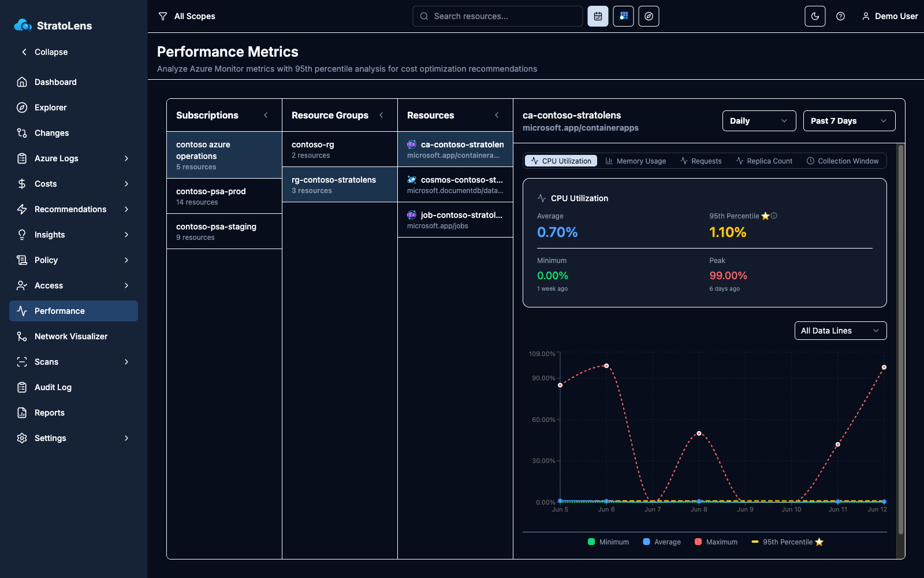This screenshot has height=578, width=924.
Task: Click the Dashboard home icon
Action: [x=22, y=82]
